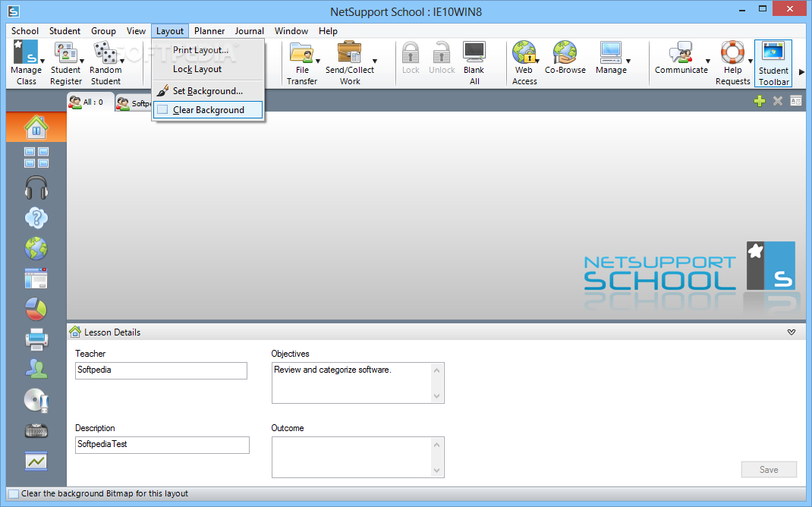This screenshot has width=812, height=507.
Task: Expand Communicate dropdown arrow
Action: [x=708, y=61]
